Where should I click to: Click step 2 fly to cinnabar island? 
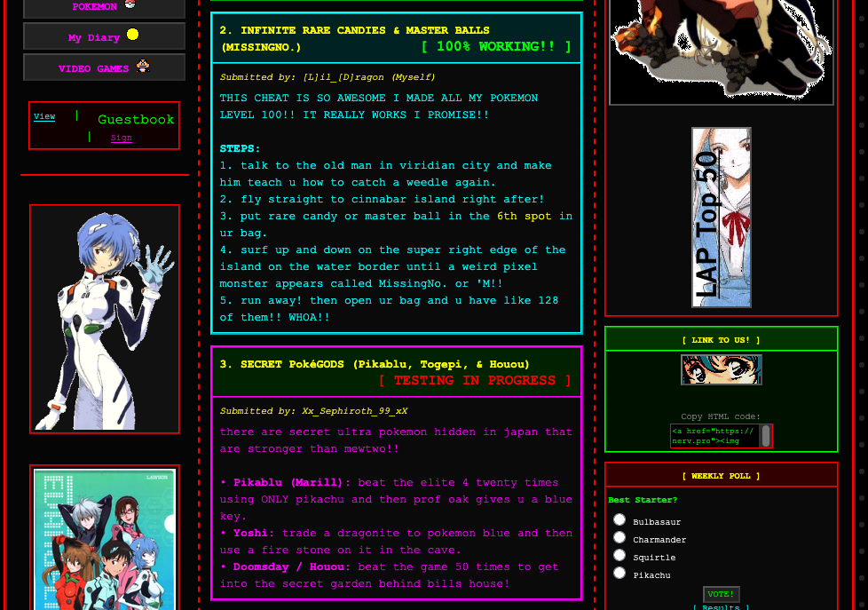coord(382,199)
